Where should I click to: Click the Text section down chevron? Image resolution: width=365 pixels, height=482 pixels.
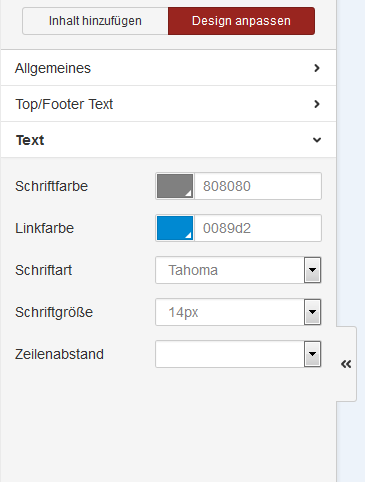pyautogui.click(x=317, y=140)
